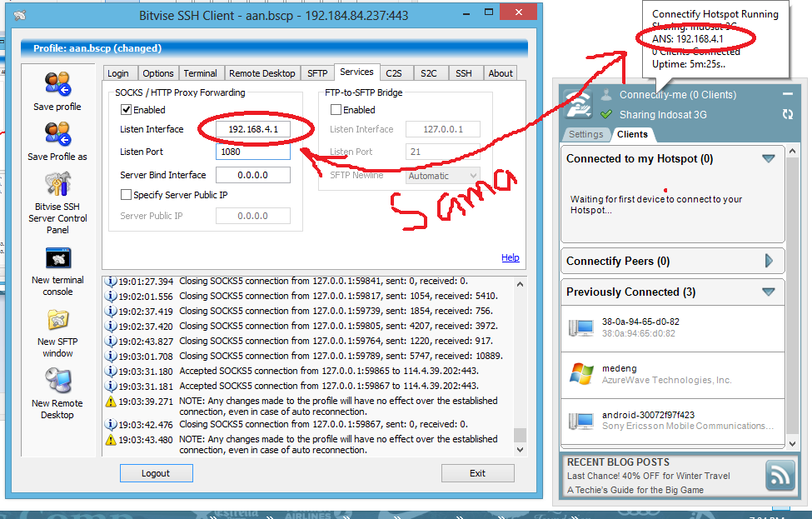The image size is (812, 519).
Task: Click the warning icon at 19:03:39.271 log entry
Action: pos(110,402)
